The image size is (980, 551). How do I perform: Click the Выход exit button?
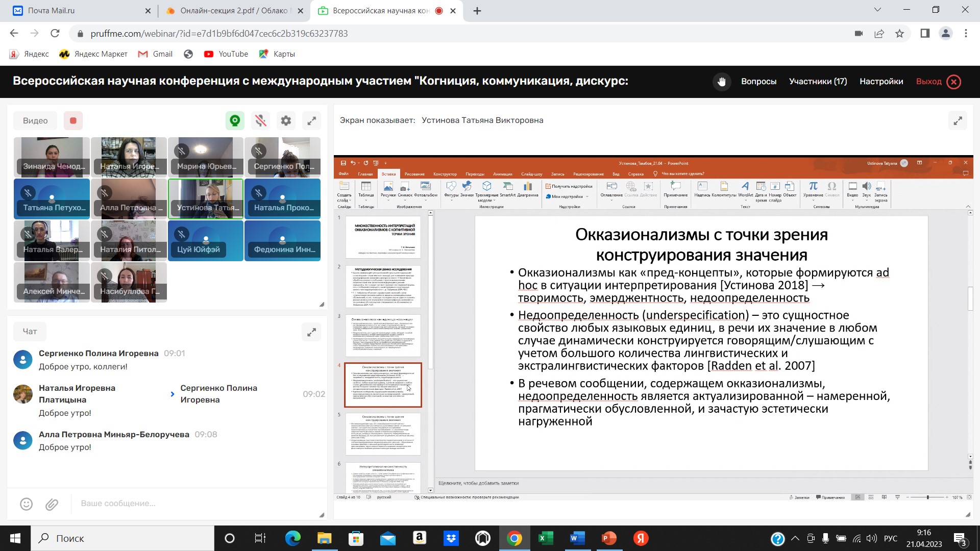938,82
